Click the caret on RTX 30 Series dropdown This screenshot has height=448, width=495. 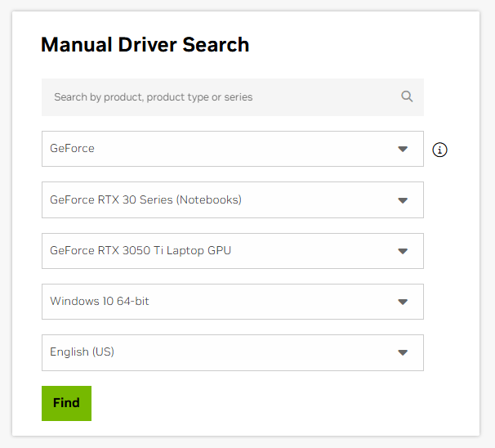[x=403, y=200]
